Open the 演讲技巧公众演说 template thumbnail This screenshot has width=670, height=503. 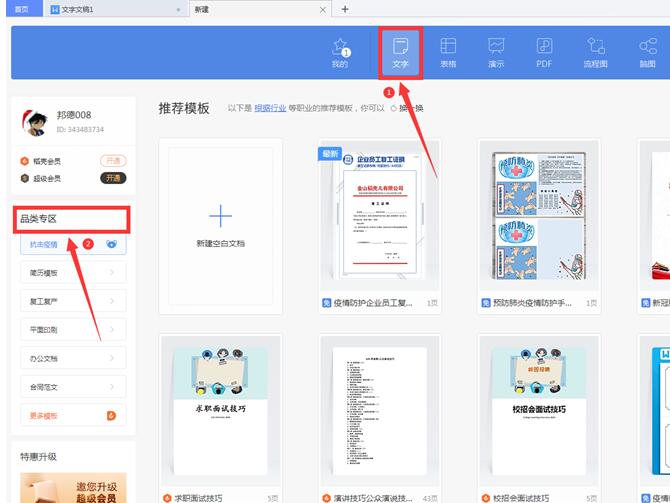click(380, 411)
